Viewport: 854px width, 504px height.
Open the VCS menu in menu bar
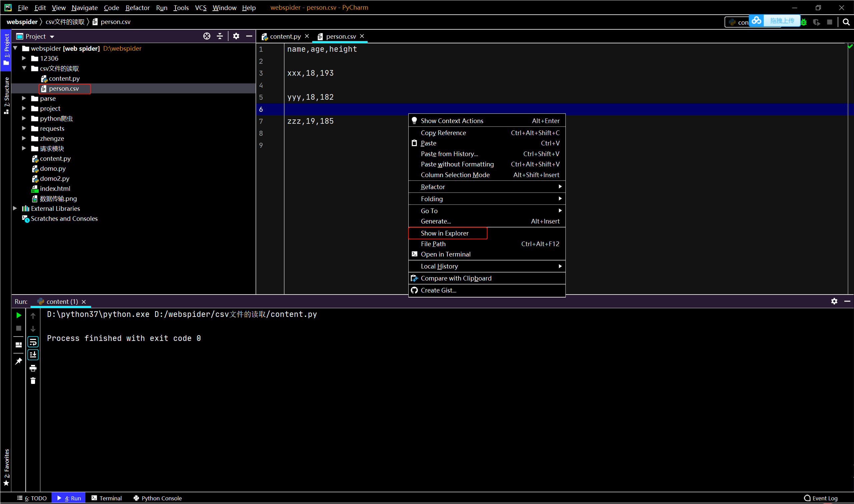pyautogui.click(x=200, y=7)
